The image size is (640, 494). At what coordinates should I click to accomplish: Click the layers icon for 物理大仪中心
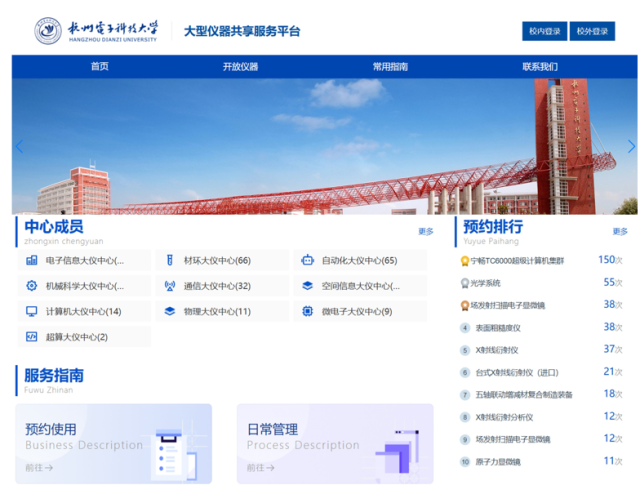170,311
